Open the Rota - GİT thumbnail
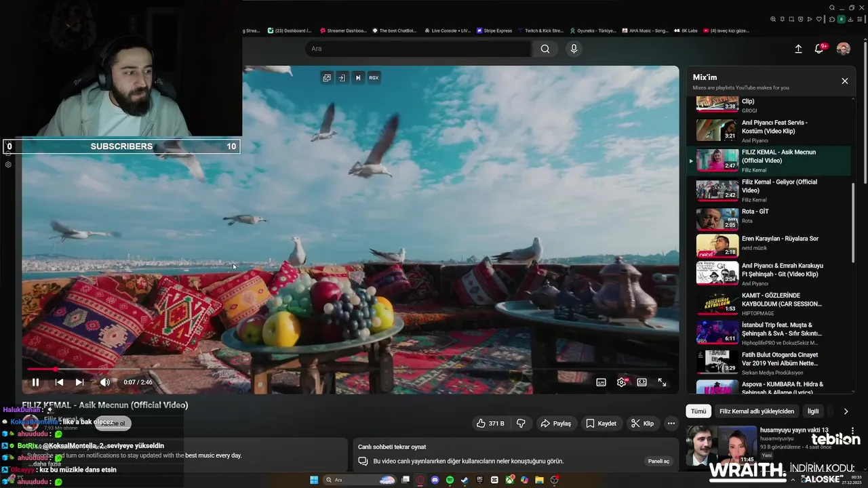 coord(717,220)
